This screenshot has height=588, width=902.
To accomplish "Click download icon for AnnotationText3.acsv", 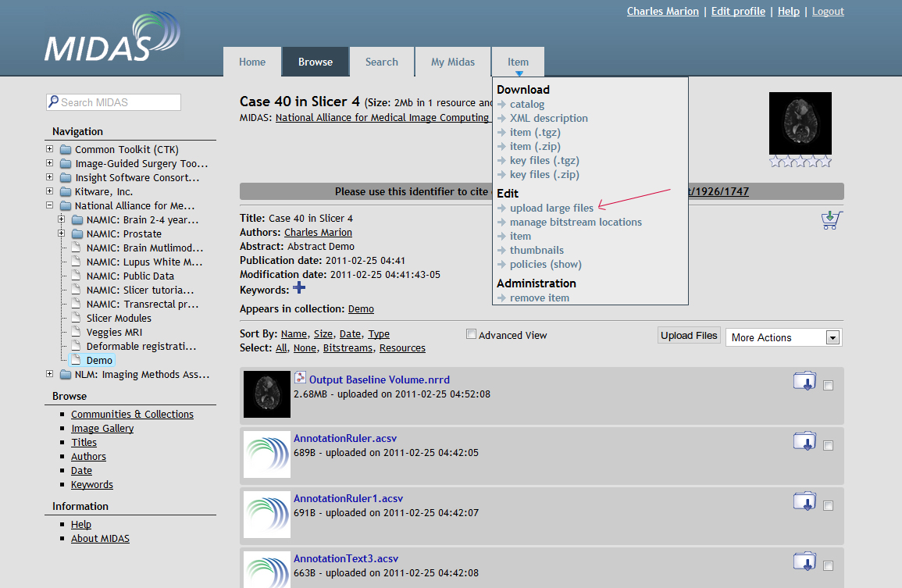I will (804, 561).
